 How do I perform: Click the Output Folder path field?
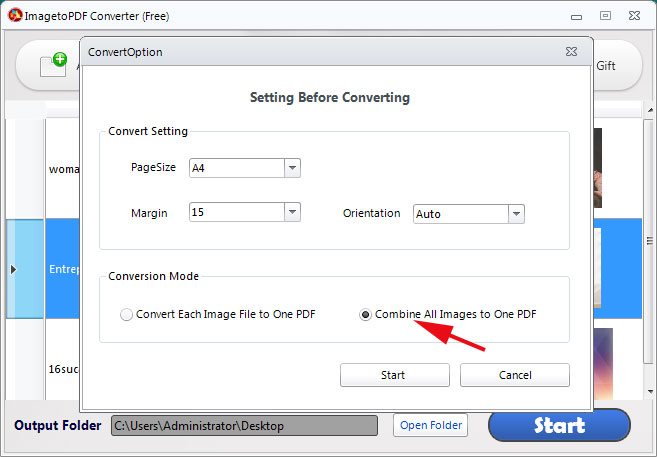[x=244, y=426]
